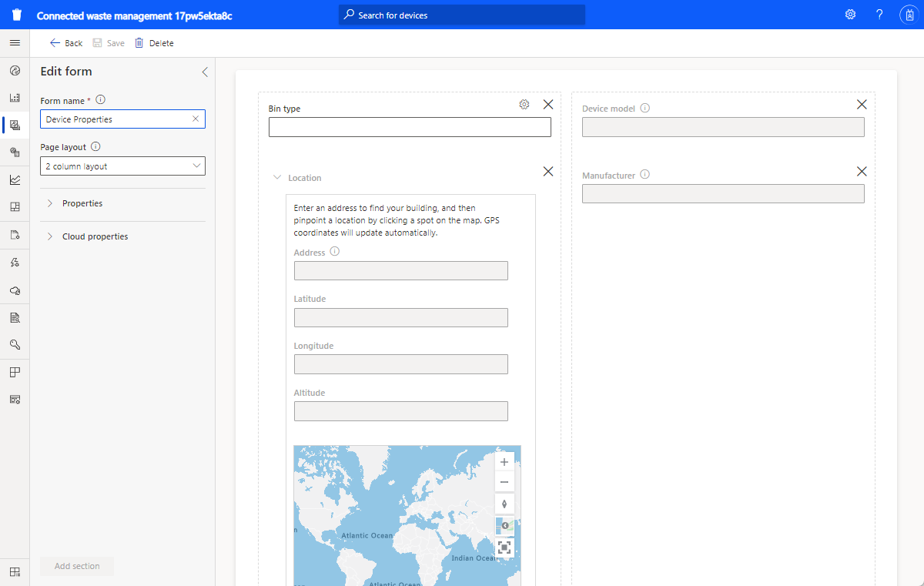Remove the Manufacturer field from the form
Screen dimensions: 924x586
(862, 172)
